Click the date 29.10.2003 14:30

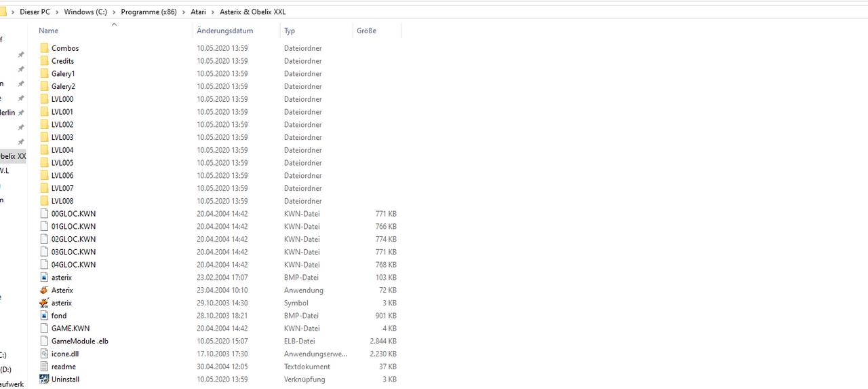tap(222, 303)
